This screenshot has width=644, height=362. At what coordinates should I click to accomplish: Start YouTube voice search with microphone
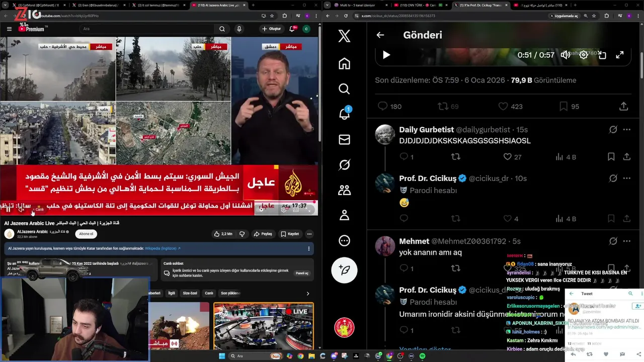coord(239,29)
